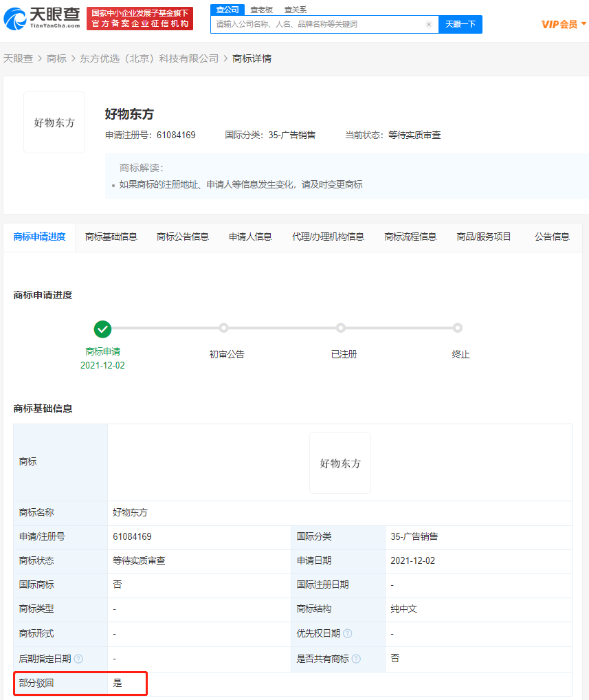
Task: Select the 查公司 search tab
Action: point(227,10)
